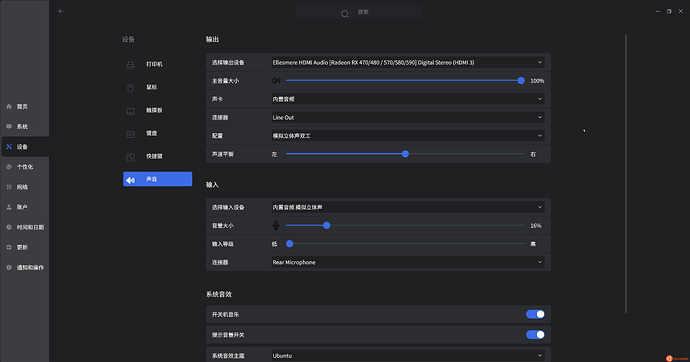The image size is (690, 362).
Task: Click the 搜索 search field
Action: 359,12
